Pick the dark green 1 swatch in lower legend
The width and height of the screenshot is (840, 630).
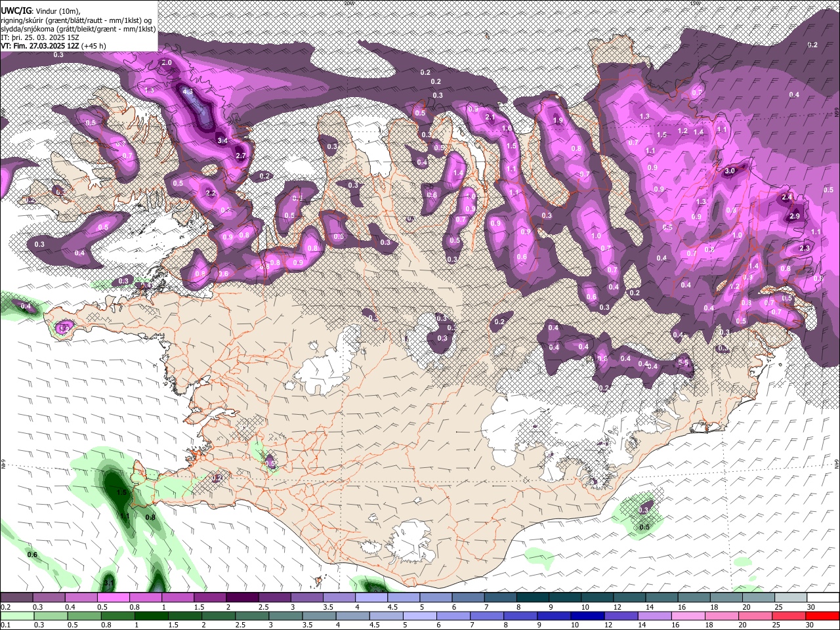[151, 616]
